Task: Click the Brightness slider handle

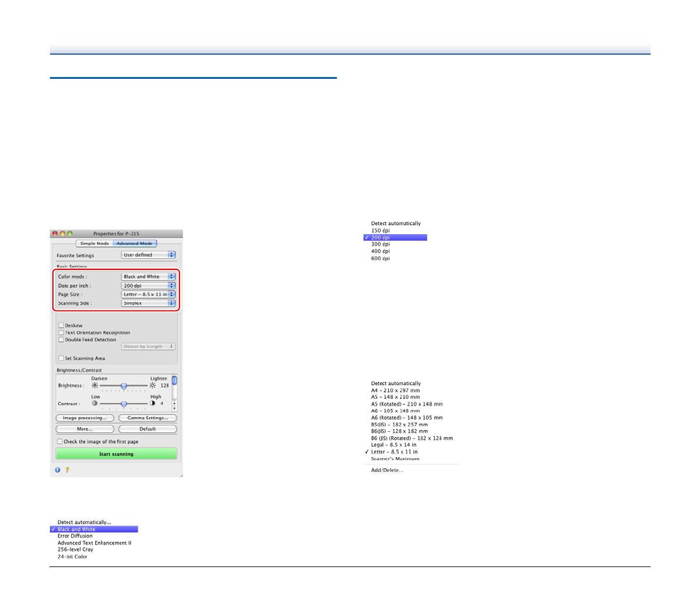Action: pyautogui.click(x=124, y=386)
